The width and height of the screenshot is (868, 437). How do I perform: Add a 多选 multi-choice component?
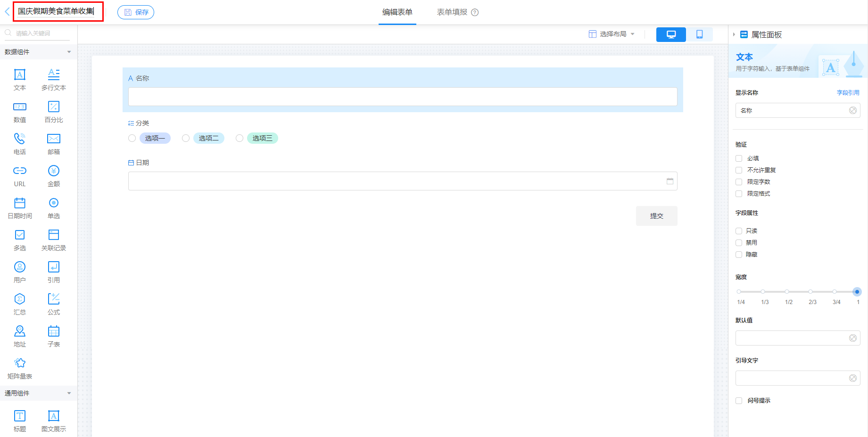coord(20,240)
